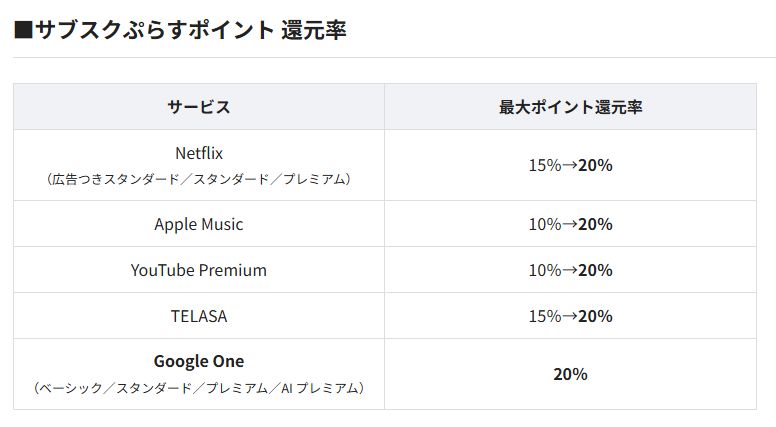The image size is (776, 427).
Task: Click bold 20% in TELASA row
Action: (x=595, y=316)
